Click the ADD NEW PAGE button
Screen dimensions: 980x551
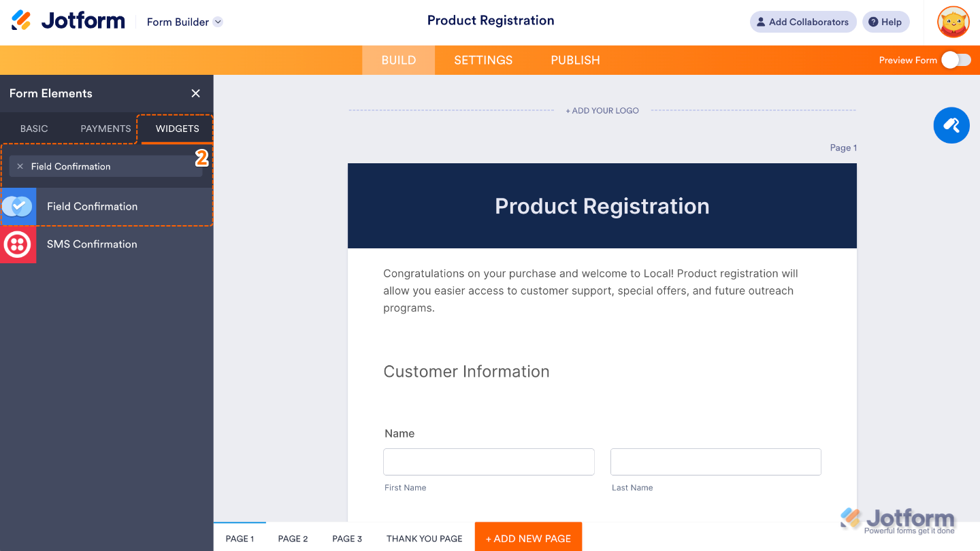point(528,538)
